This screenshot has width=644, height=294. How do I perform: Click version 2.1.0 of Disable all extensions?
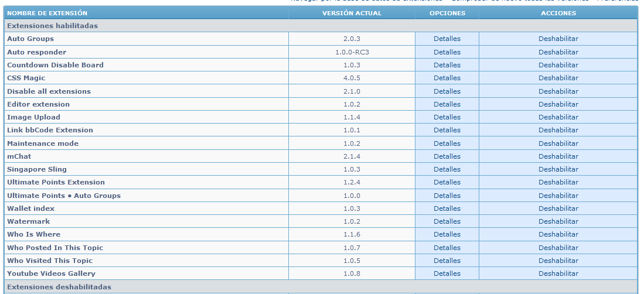(x=352, y=91)
